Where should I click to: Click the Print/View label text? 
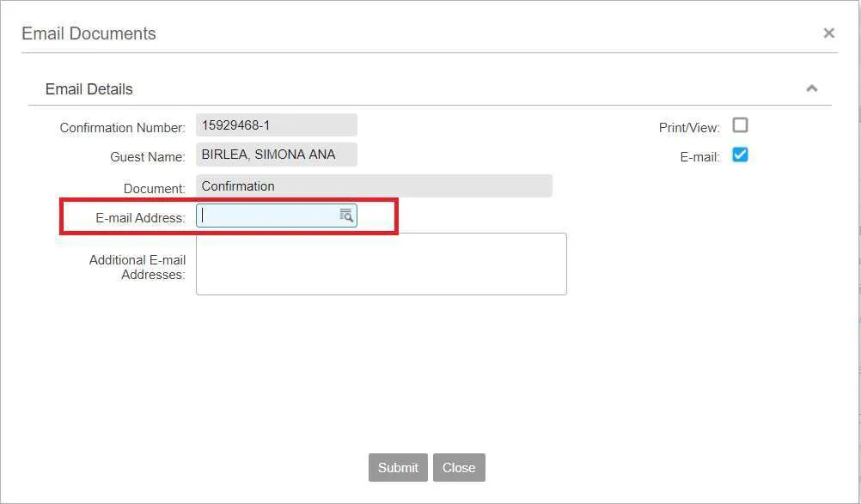coord(689,128)
